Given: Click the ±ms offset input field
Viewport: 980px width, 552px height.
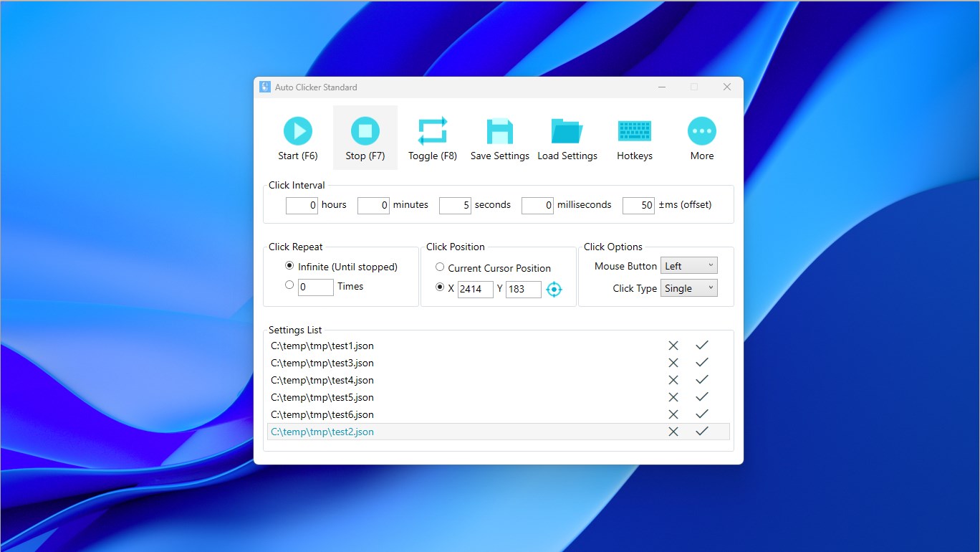Looking at the screenshot, I should point(639,206).
